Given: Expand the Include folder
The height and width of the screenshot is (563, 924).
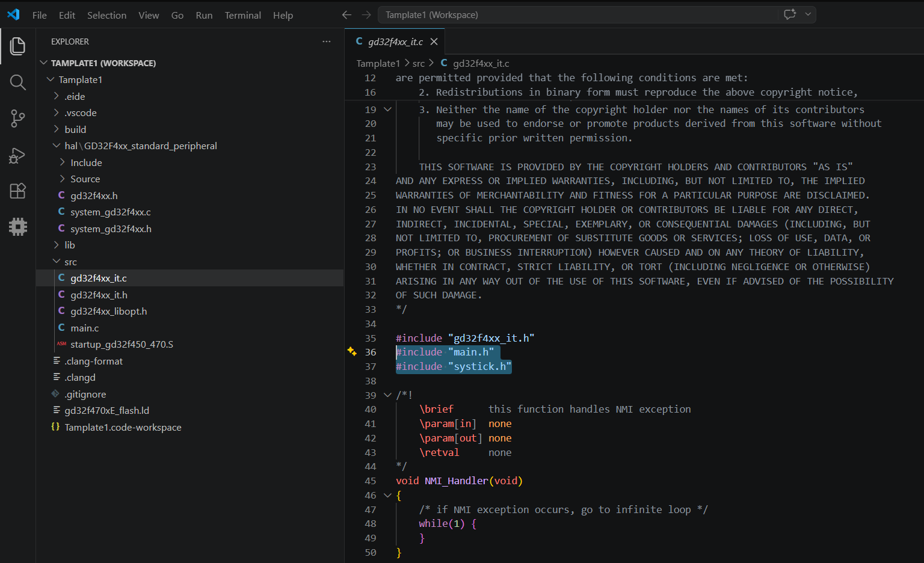Looking at the screenshot, I should (63, 162).
